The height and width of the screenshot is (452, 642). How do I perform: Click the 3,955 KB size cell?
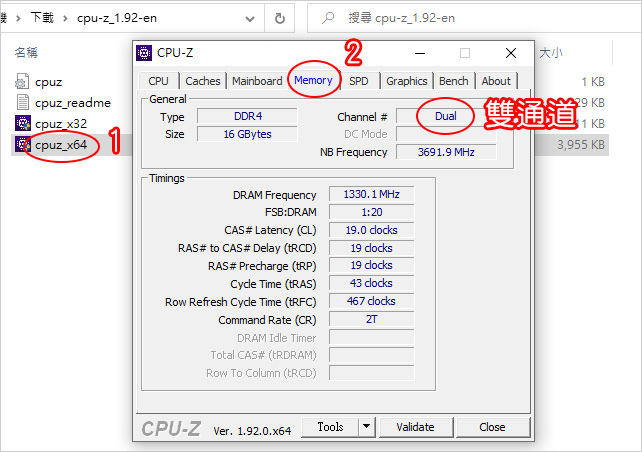point(581,145)
